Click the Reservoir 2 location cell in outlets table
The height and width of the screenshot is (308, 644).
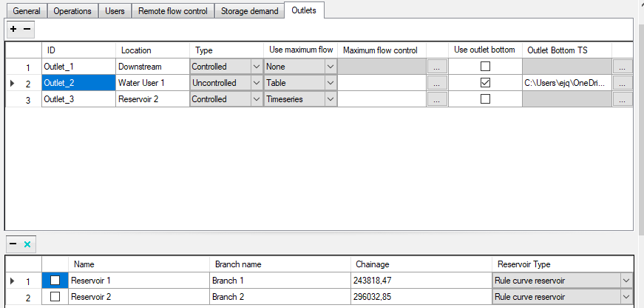click(x=153, y=99)
